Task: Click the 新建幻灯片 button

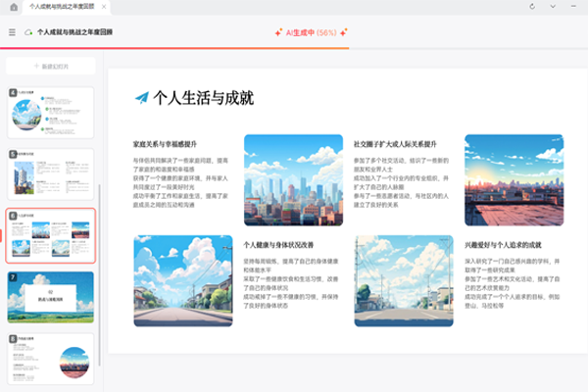Action: coord(51,67)
